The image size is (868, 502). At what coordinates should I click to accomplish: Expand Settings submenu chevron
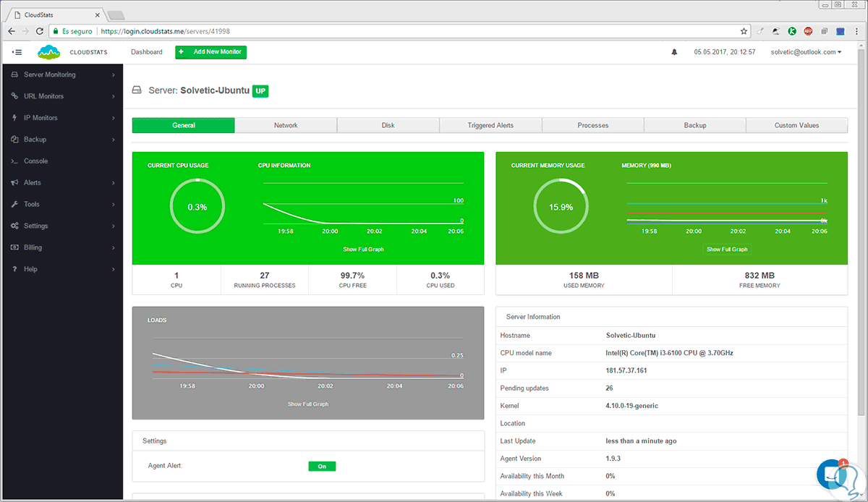coord(114,226)
